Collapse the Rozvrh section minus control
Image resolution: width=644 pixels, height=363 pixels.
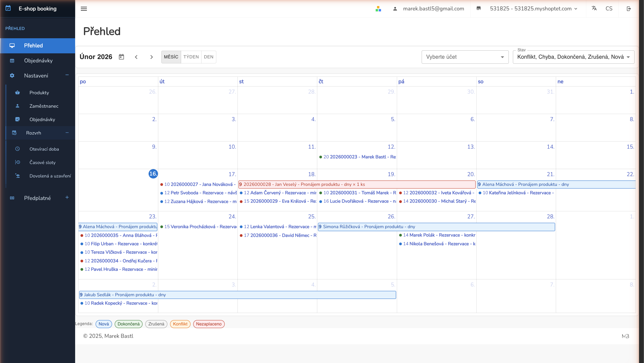pyautogui.click(x=67, y=133)
